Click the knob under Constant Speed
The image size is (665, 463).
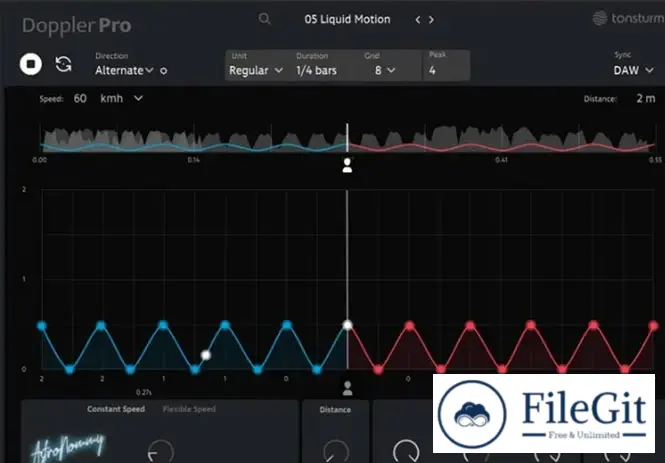161,452
